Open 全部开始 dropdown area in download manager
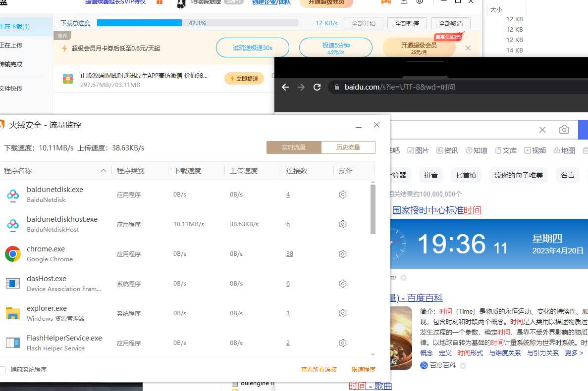This screenshot has width=588, height=391. click(364, 23)
